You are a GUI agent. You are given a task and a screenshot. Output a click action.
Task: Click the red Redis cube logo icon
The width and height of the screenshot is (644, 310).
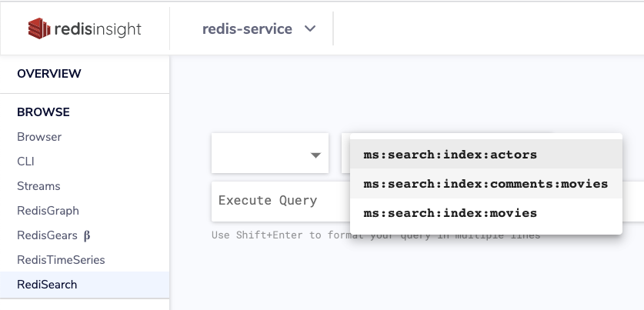pos(38,29)
